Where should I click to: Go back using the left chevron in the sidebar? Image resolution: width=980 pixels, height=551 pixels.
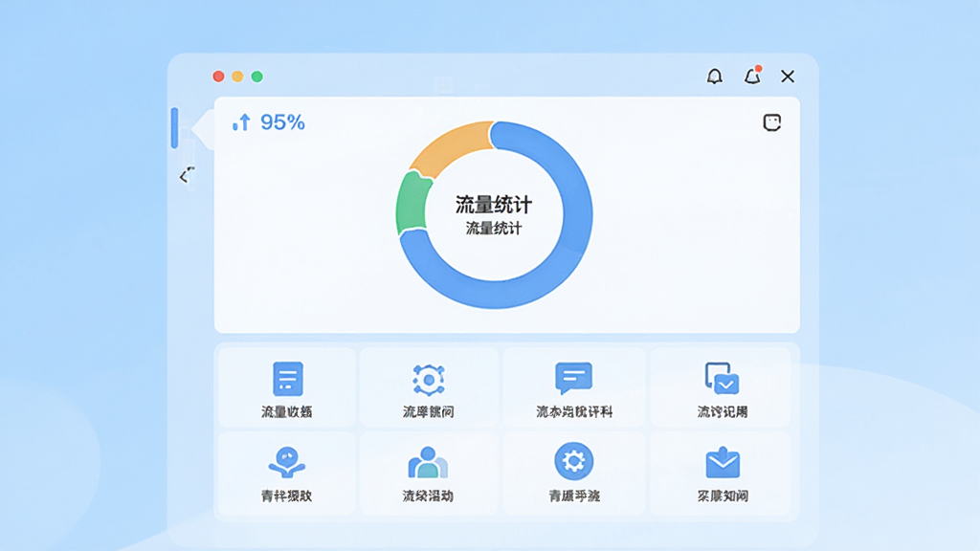pos(186,176)
